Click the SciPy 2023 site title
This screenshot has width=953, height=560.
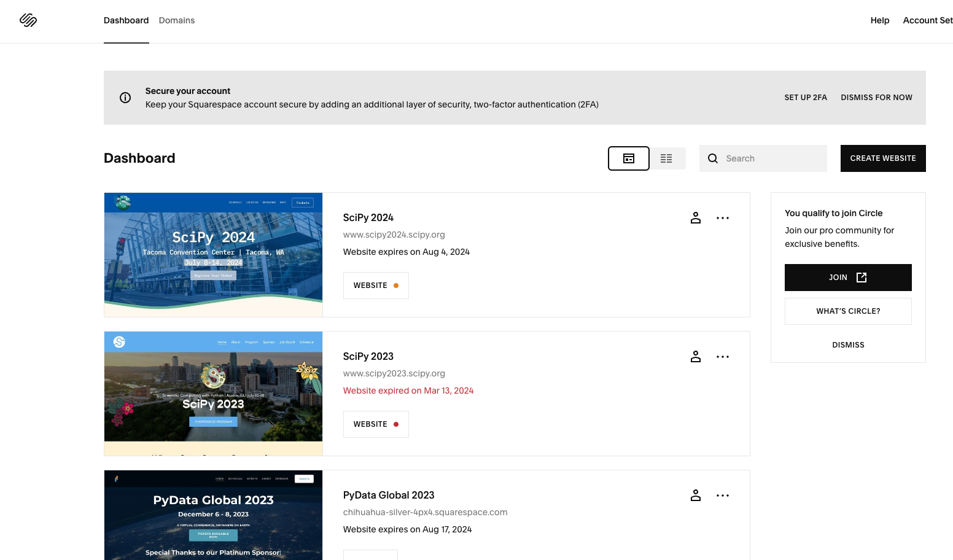click(368, 357)
